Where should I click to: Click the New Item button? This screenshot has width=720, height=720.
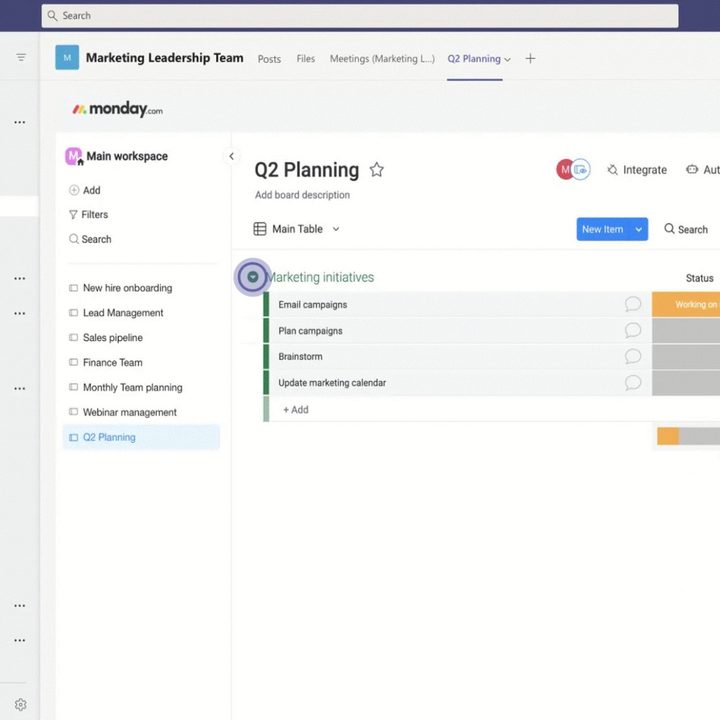point(602,229)
